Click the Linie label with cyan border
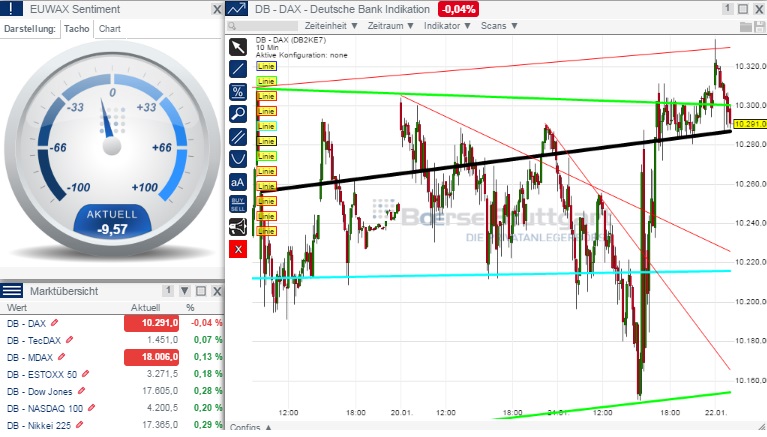The height and width of the screenshot is (437, 767). [x=266, y=126]
